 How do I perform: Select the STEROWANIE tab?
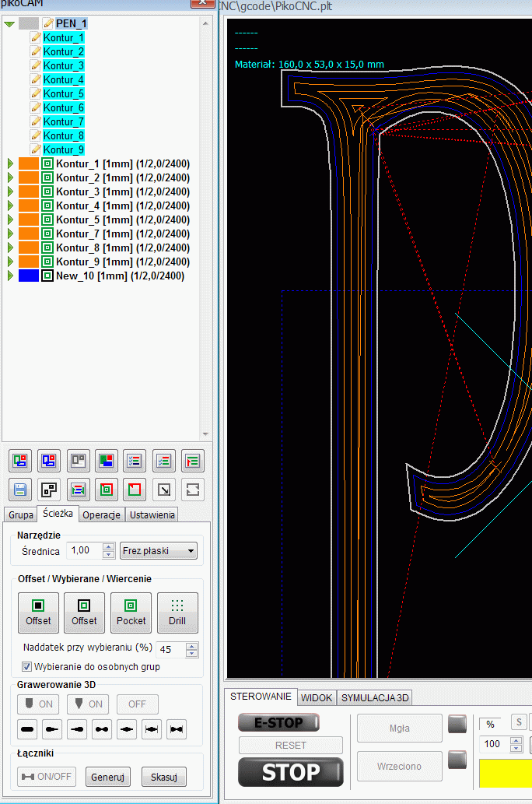click(x=261, y=697)
